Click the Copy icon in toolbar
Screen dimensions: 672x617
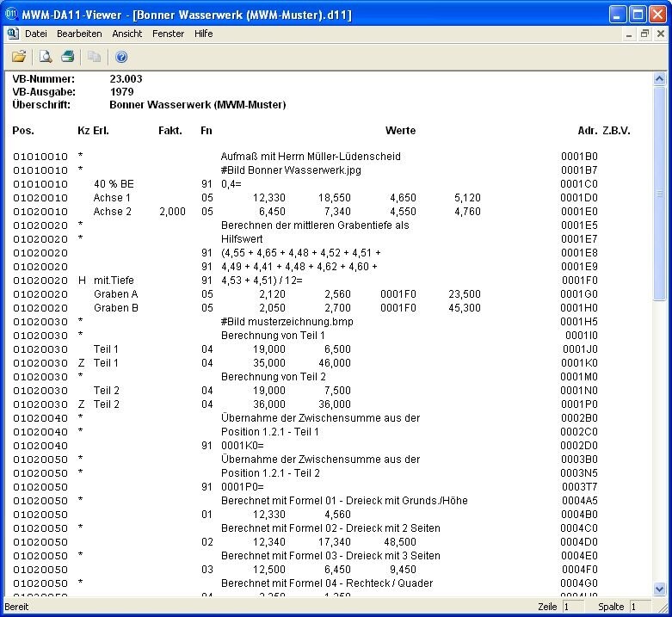[x=94, y=57]
